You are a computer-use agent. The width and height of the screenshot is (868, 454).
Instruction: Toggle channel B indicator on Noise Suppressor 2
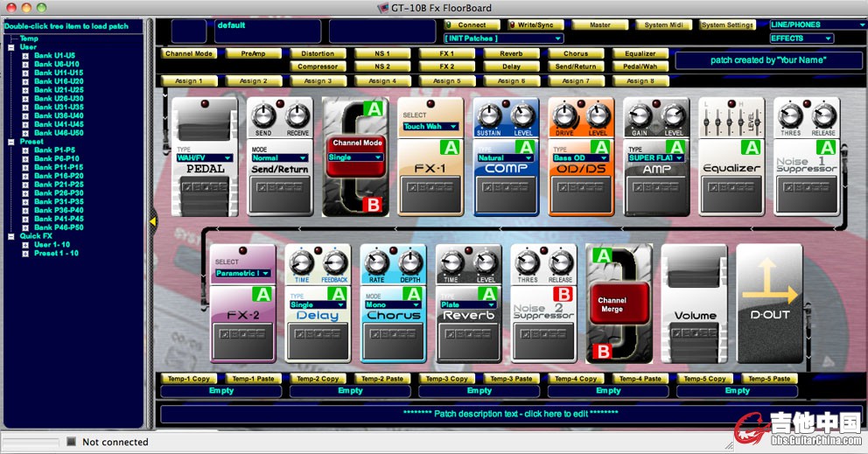click(563, 294)
